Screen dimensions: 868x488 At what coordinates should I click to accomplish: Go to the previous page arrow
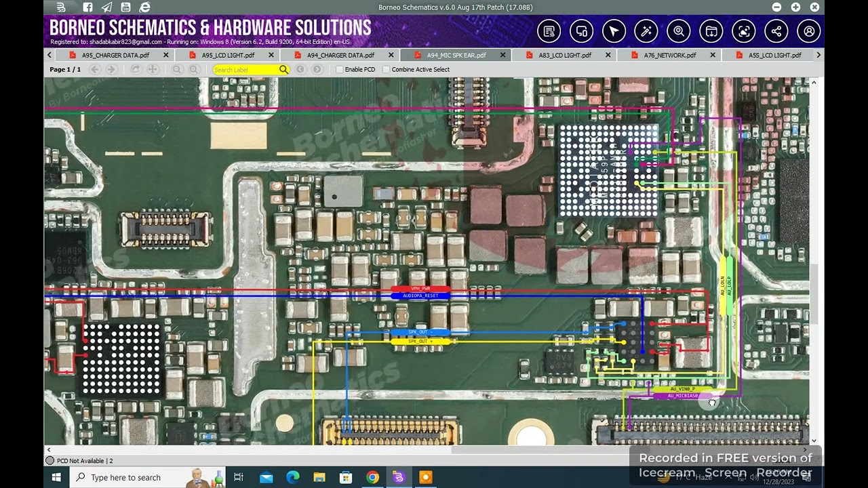(x=95, y=69)
